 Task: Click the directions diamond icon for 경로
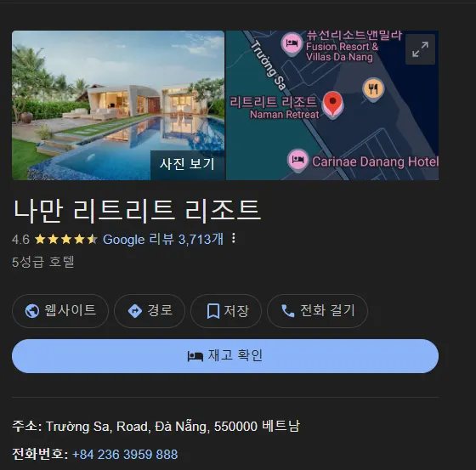coord(135,311)
